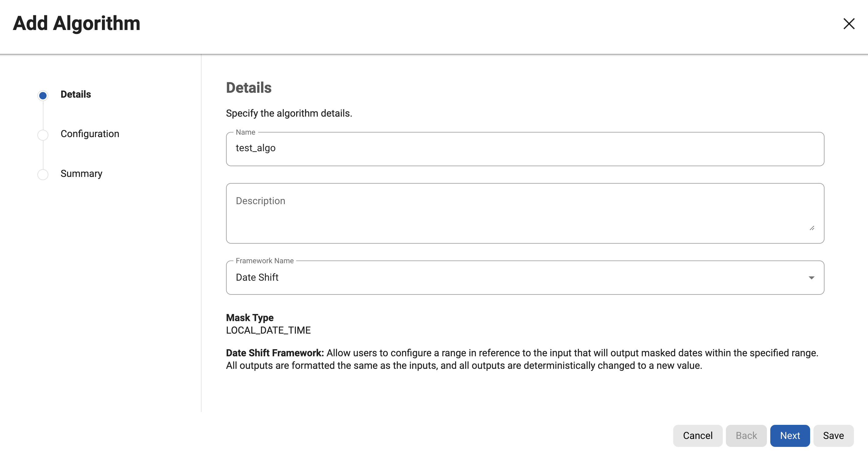The image size is (868, 453).
Task: Click the Save button
Action: coord(833,436)
